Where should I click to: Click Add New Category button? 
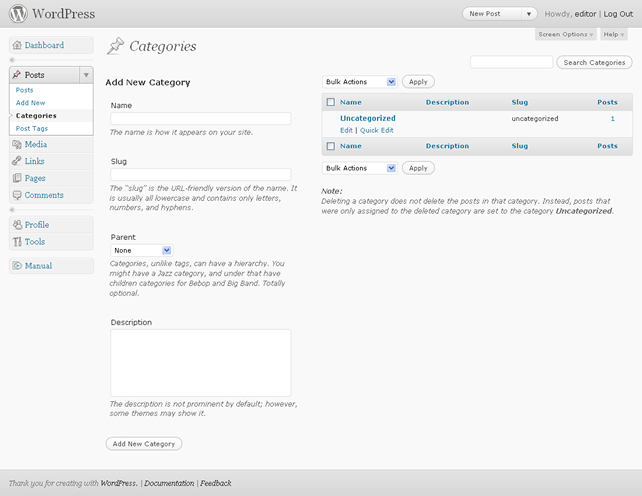pyautogui.click(x=144, y=444)
